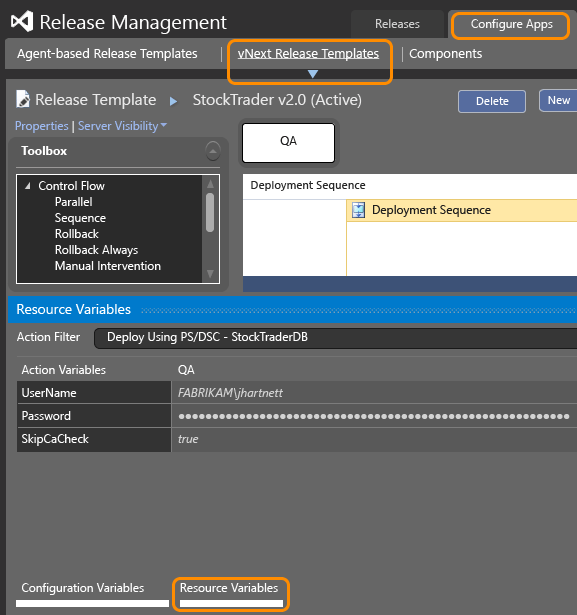Switch to the Configure Apps tab
This screenshot has width=577, height=615.
pos(511,24)
